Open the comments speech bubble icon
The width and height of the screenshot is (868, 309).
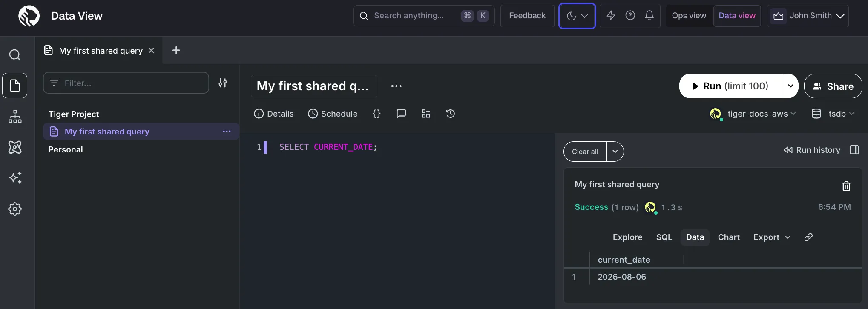click(401, 114)
